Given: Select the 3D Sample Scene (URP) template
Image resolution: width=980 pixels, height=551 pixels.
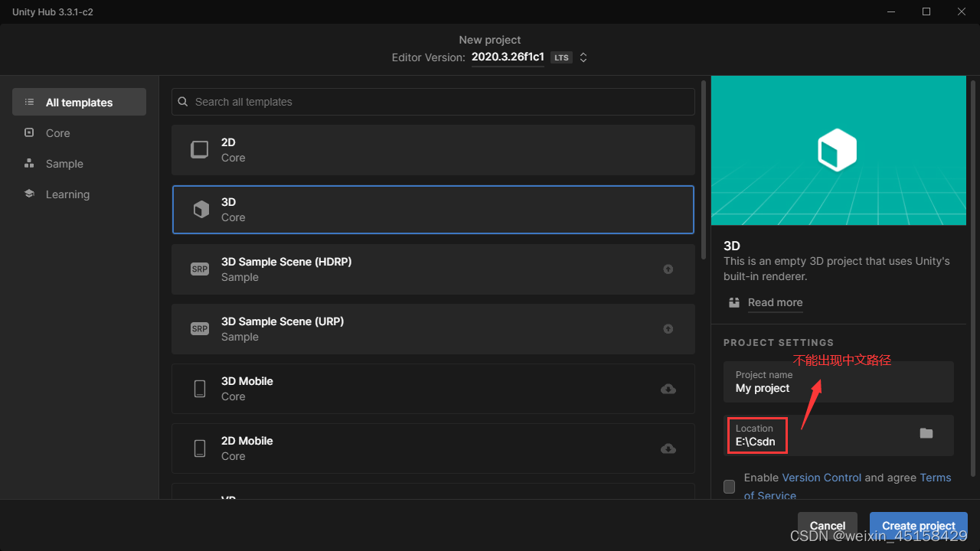Looking at the screenshot, I should click(x=433, y=329).
